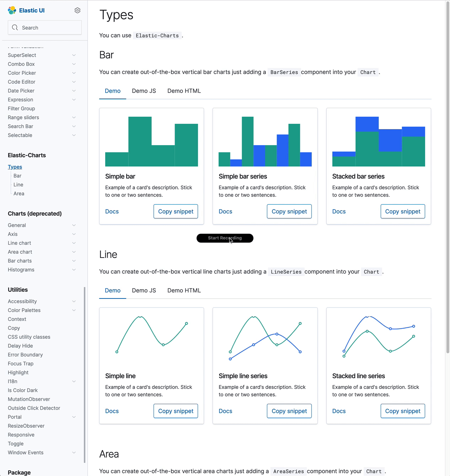This screenshot has height=476, width=450.
Task: Jump to the Line subsection in sidebar
Action: tap(18, 185)
